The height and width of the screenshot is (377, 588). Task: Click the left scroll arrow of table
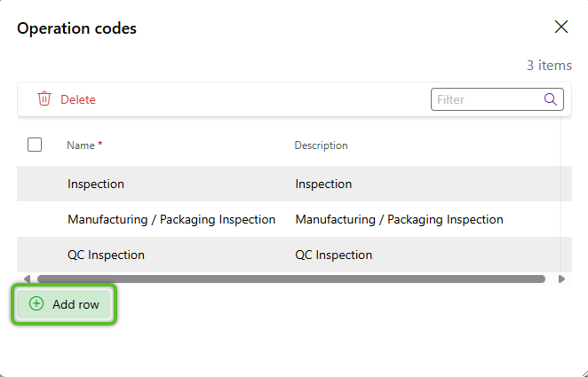point(27,279)
